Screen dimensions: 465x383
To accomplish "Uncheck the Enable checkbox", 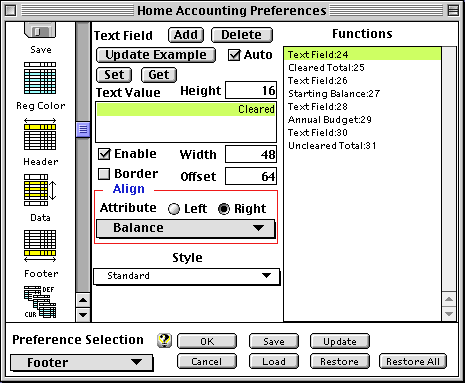I will [x=104, y=154].
